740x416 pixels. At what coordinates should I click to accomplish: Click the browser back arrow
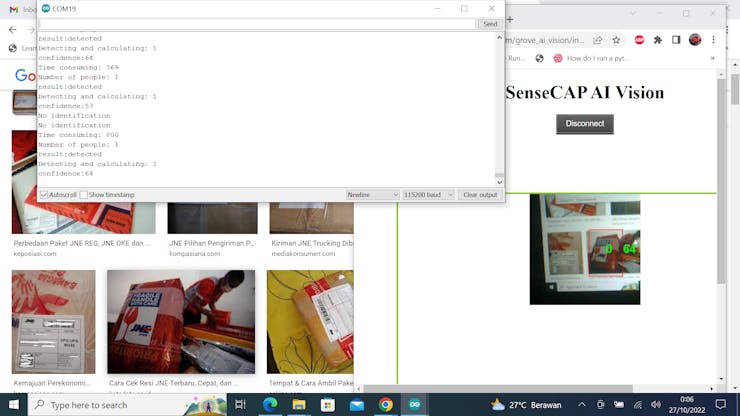click(13, 29)
